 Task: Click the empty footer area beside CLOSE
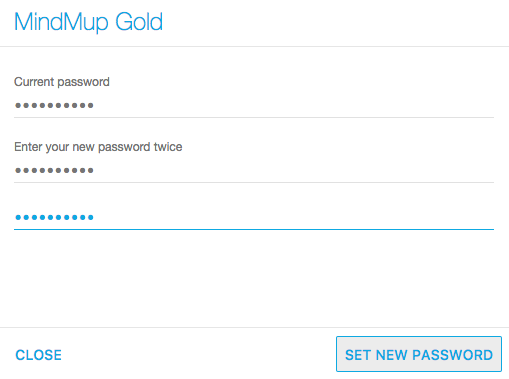199,354
